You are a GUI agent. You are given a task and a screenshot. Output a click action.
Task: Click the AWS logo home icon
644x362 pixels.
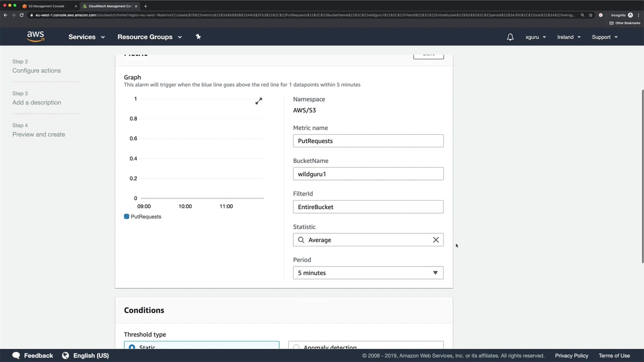(36, 37)
